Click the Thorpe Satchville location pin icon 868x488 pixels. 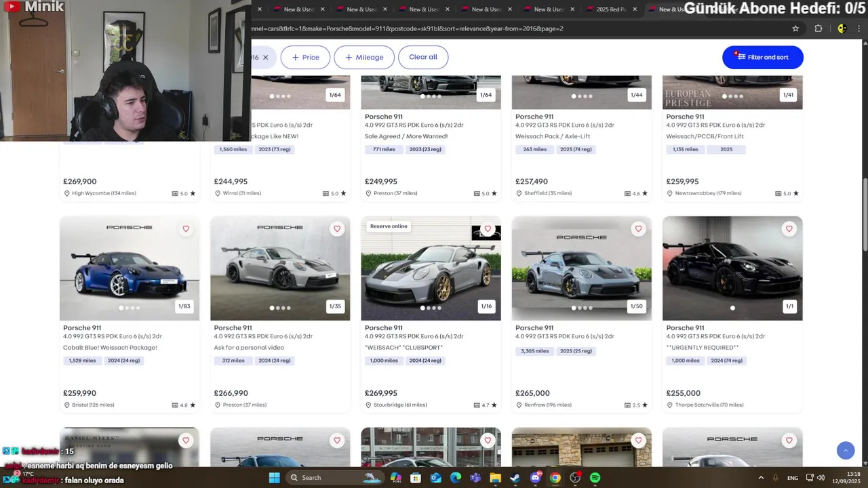pyautogui.click(x=669, y=405)
